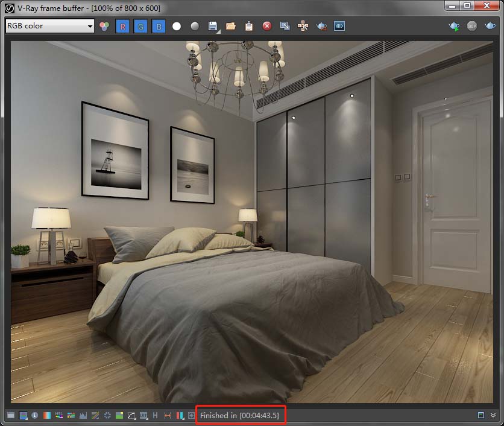Click the Finished in render time status
This screenshot has height=426, width=504.
(239, 415)
